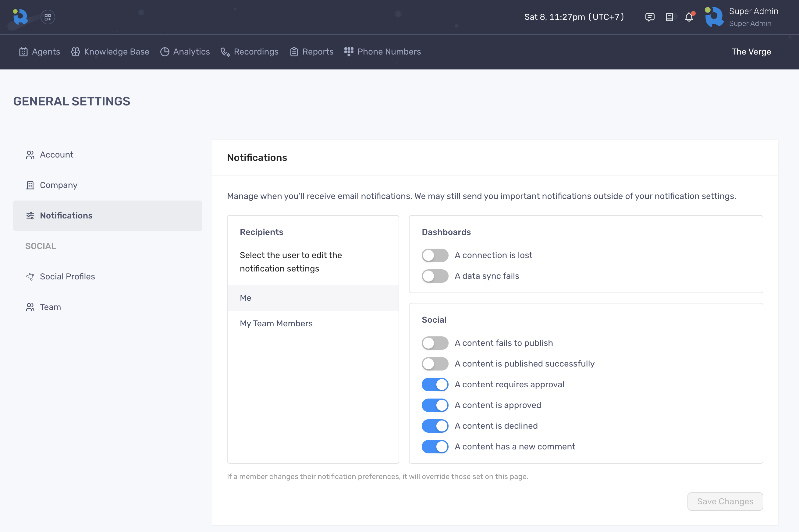Click the apps grid icon beside logo
The height and width of the screenshot is (532, 799).
coord(48,17)
